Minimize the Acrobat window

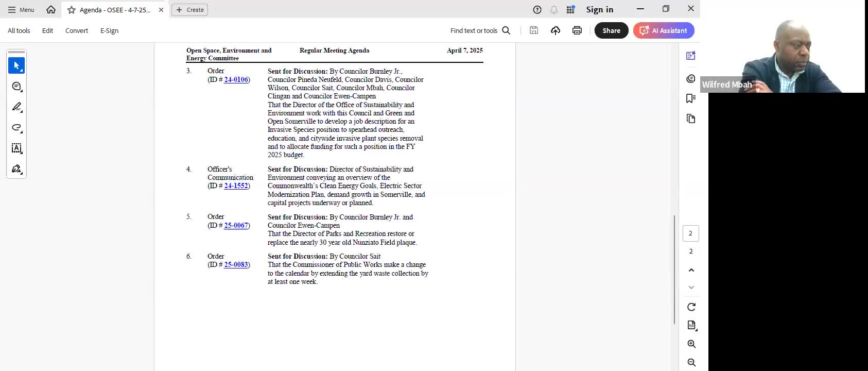[x=640, y=9]
